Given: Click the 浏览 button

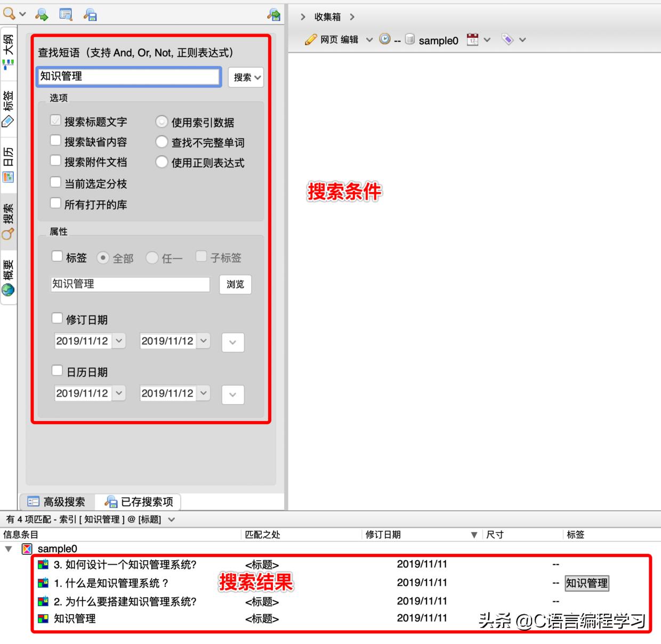Looking at the screenshot, I should (x=235, y=284).
